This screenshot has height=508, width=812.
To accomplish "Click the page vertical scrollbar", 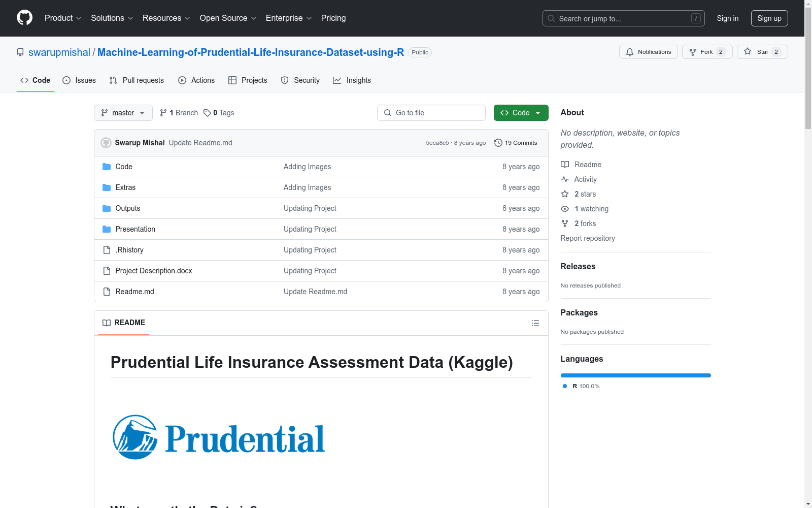I will coord(808,254).
